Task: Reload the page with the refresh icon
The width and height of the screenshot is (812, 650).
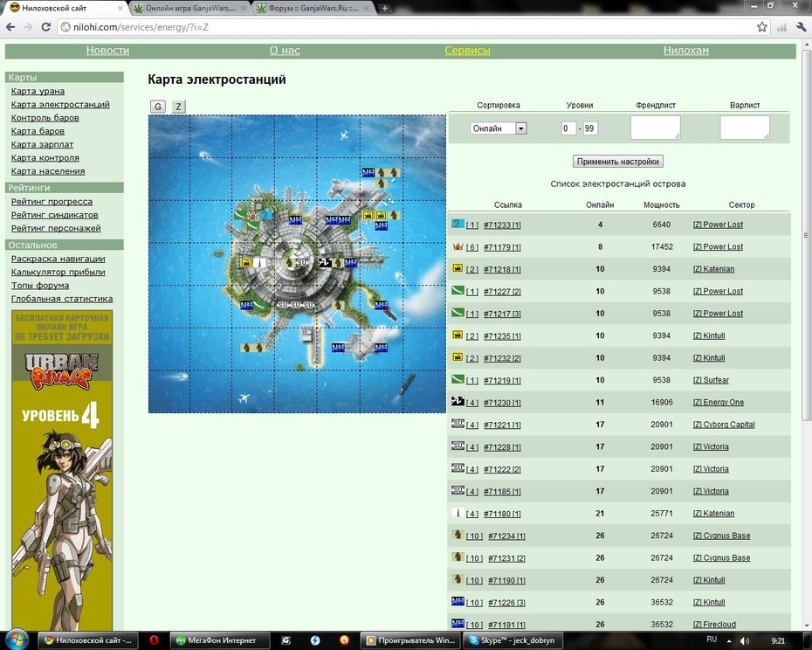Action: pyautogui.click(x=45, y=27)
